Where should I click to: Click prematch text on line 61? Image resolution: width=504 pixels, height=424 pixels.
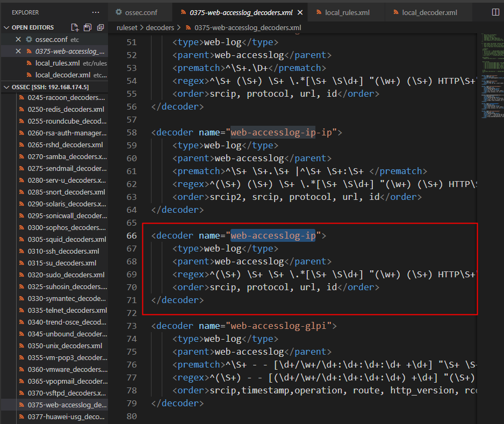[x=300, y=171]
